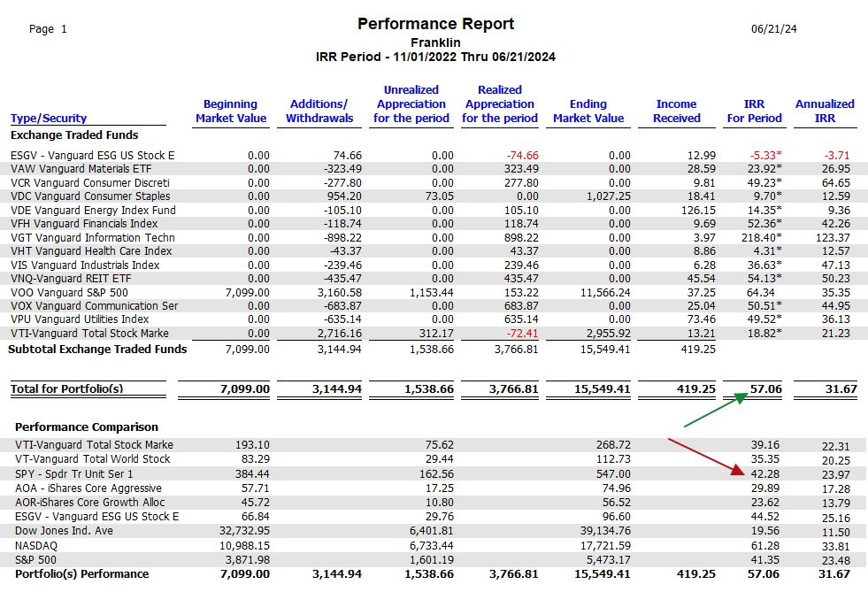Click the IRR For Period column header
This screenshot has height=592, width=868.
(x=755, y=111)
